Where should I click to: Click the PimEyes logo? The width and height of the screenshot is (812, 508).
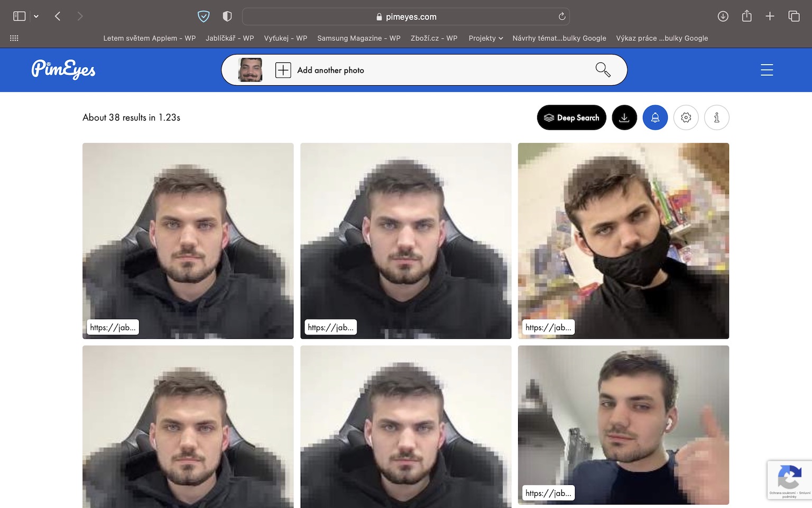(63, 69)
